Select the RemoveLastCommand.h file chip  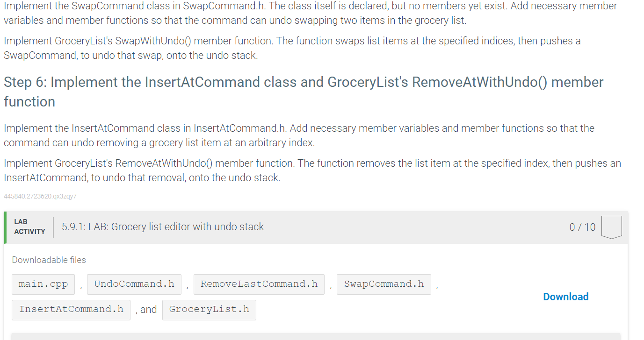pyautogui.click(x=259, y=284)
